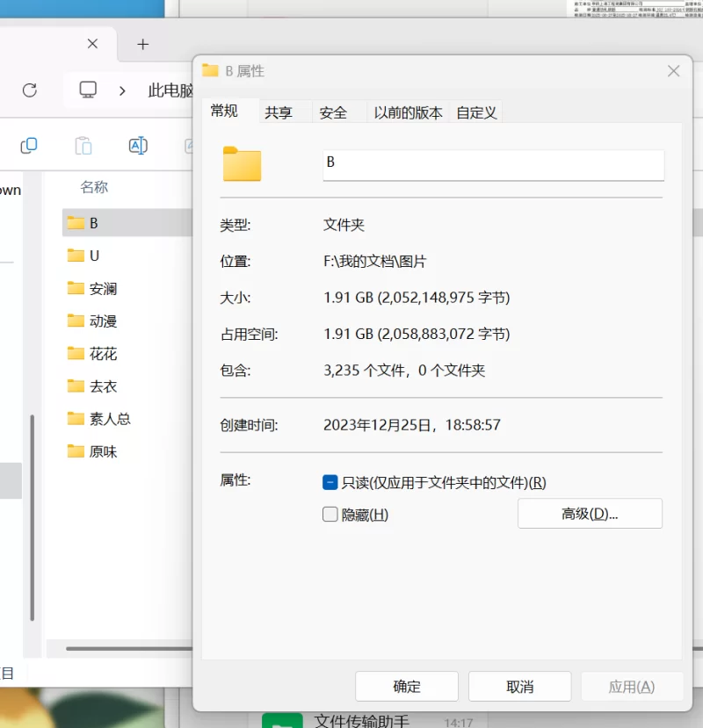Switch to the 安全 tab

point(333,112)
